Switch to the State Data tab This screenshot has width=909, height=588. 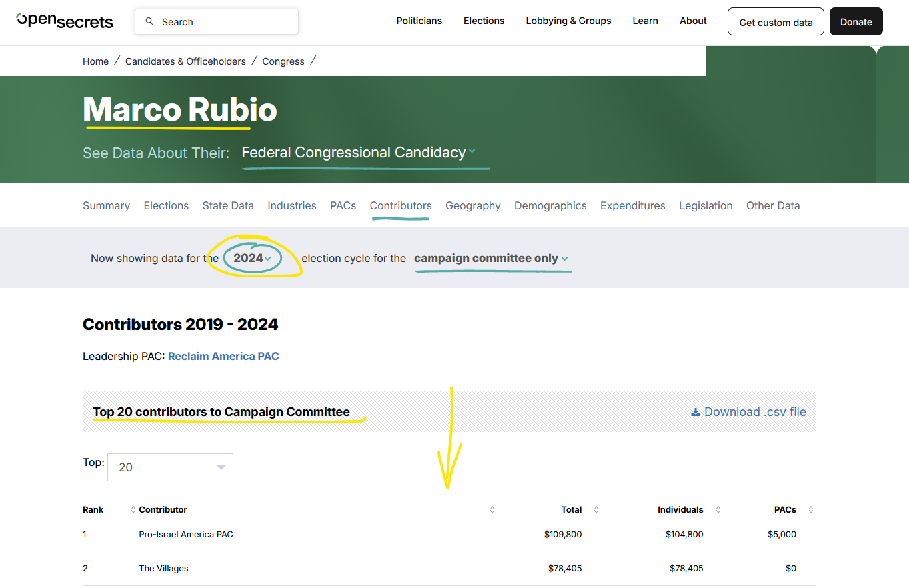pos(228,206)
